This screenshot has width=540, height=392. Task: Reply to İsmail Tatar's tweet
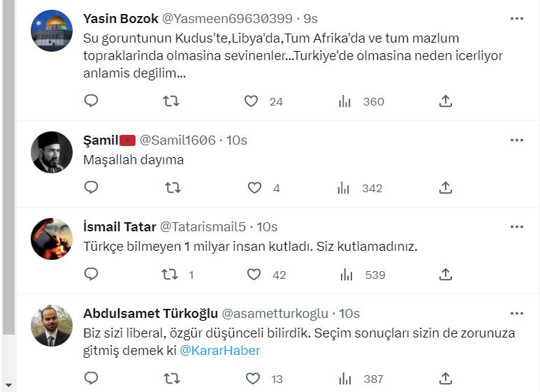[92, 275]
